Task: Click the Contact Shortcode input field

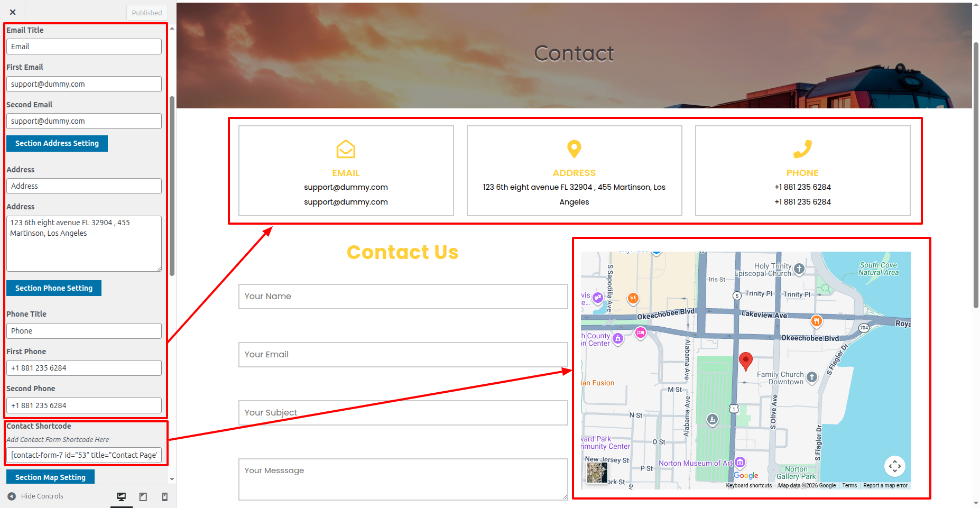Action: [x=84, y=455]
